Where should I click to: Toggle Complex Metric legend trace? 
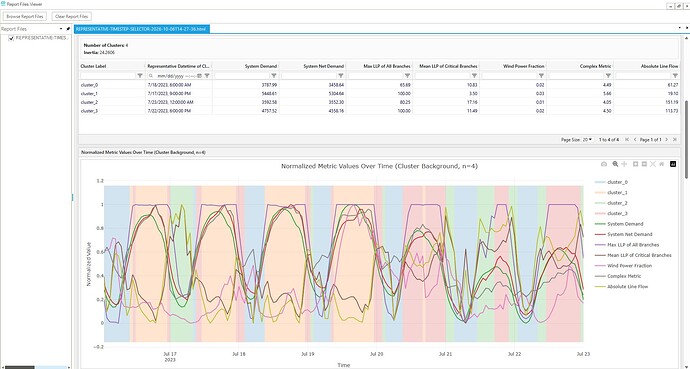(618, 276)
